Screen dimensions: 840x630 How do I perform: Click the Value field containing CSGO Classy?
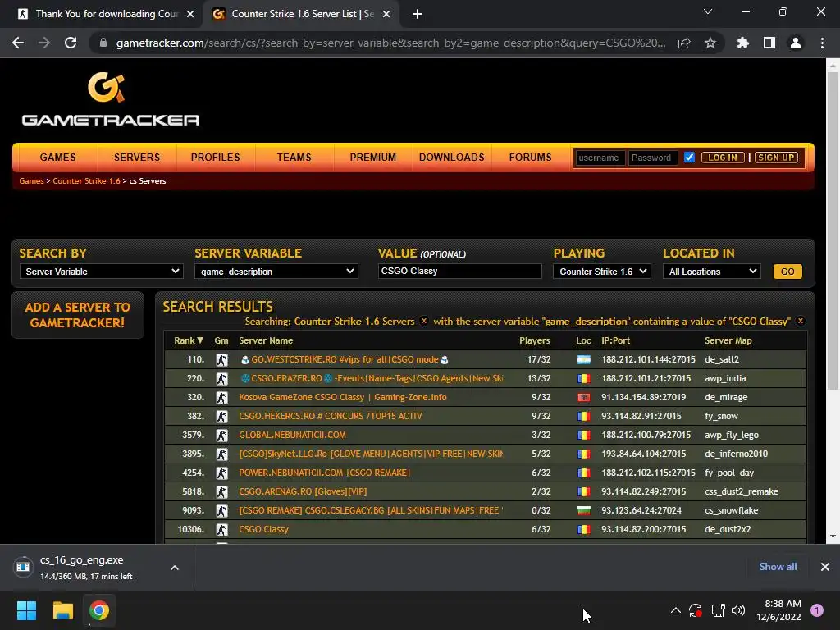459,271
